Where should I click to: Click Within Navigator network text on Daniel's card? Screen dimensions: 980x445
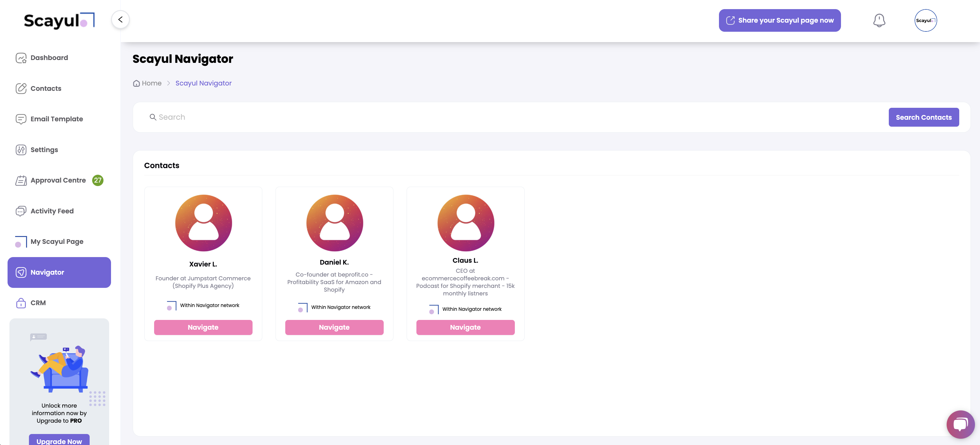341,307
